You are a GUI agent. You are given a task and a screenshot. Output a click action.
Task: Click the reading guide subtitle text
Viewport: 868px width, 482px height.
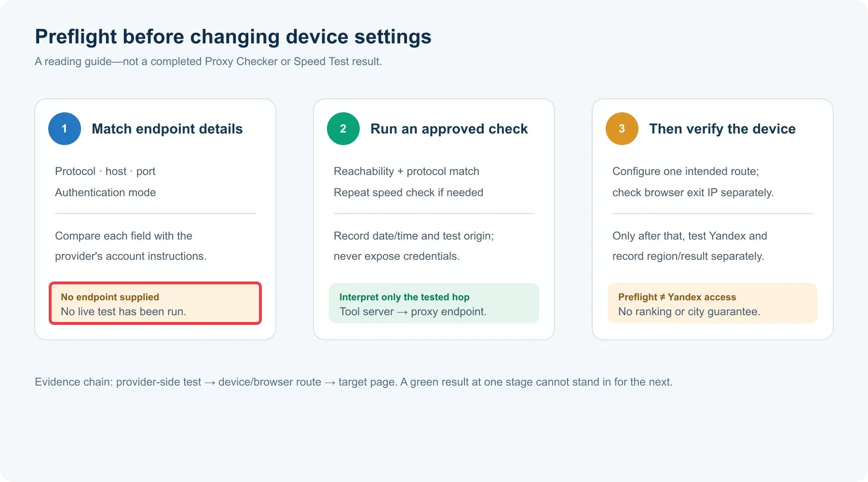208,61
